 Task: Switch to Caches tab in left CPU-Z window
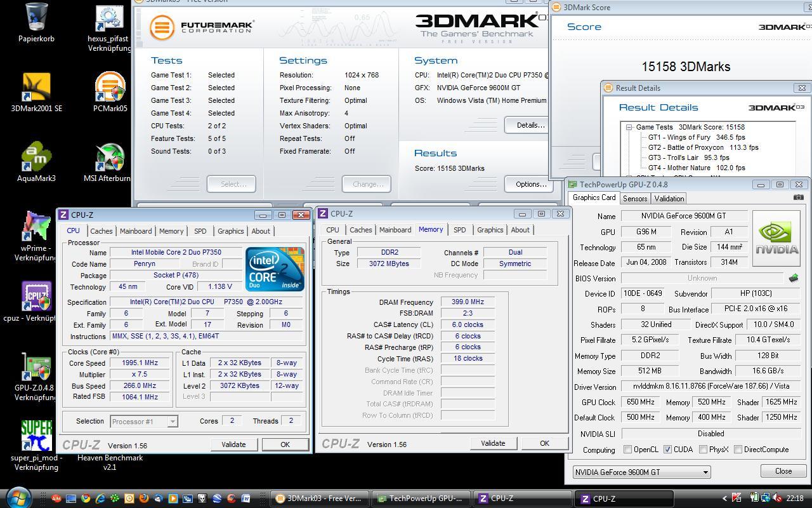(101, 231)
